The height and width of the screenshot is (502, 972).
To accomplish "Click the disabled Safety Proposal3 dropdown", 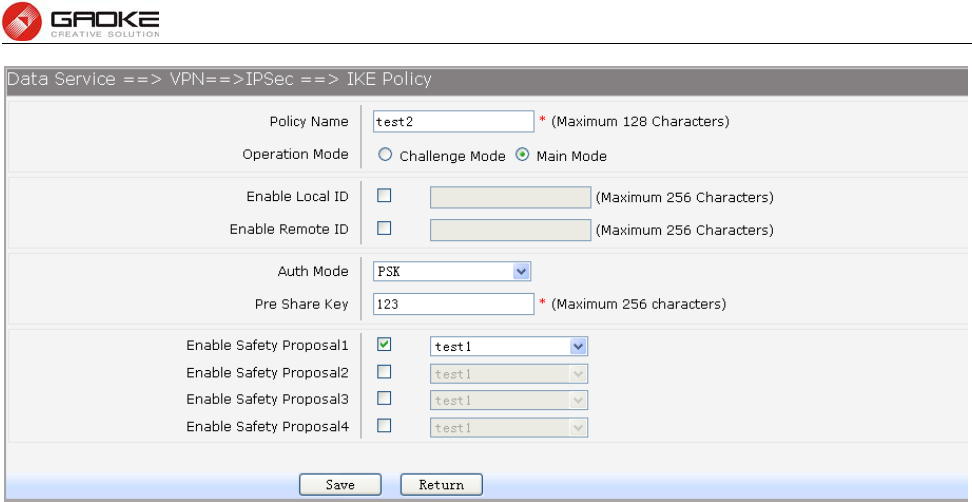I will pos(509,400).
